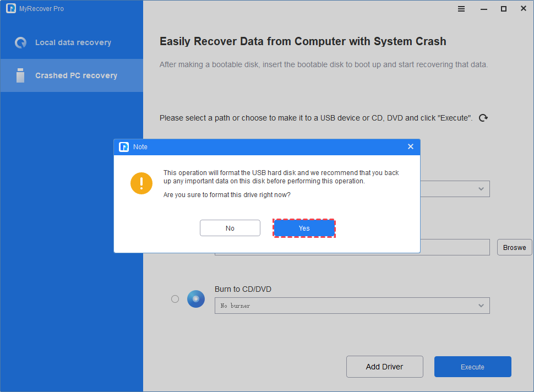Screen dimensions: 534x392
Task: Expand the dropdown arrow above the Broswe row
Action: tap(481, 189)
